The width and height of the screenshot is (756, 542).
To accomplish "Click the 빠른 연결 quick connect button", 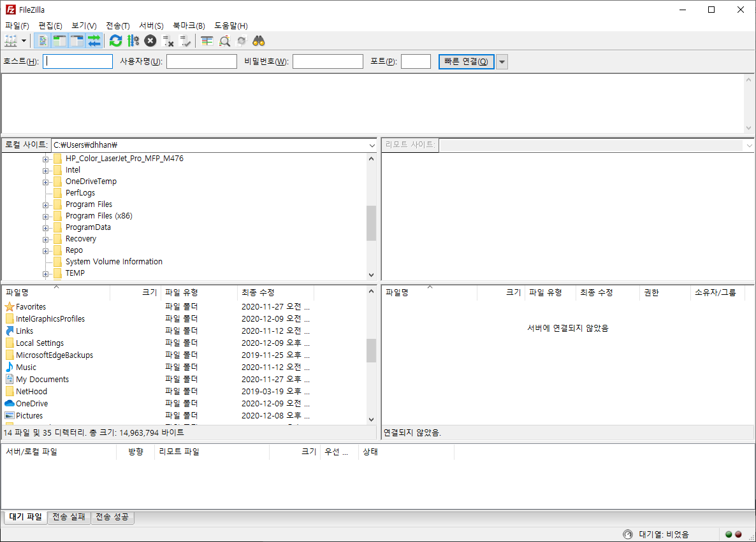I will pos(466,61).
